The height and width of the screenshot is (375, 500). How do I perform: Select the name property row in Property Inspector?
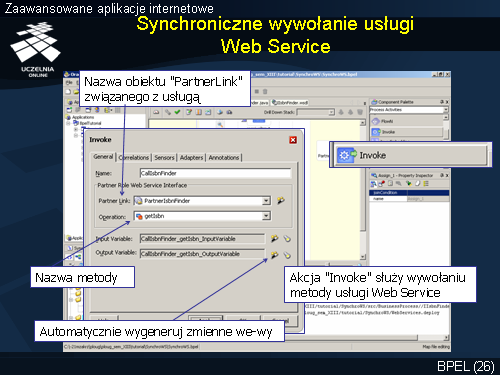point(409,199)
